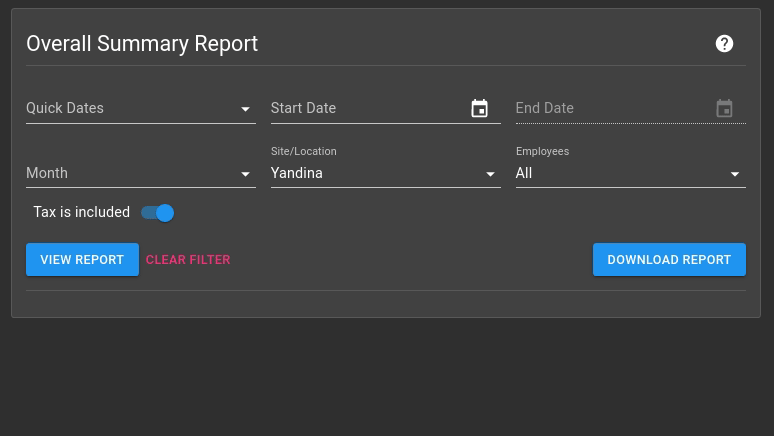
Task: Open the Month selector field
Action: (x=130, y=174)
